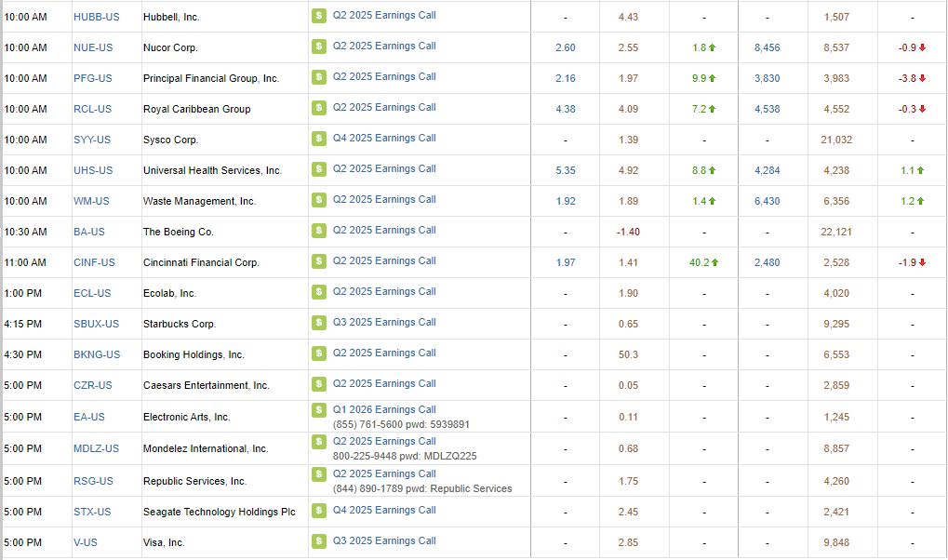The width and height of the screenshot is (948, 560).
Task: Click Boeing's EPS estimate -1.40
Action: click(628, 233)
